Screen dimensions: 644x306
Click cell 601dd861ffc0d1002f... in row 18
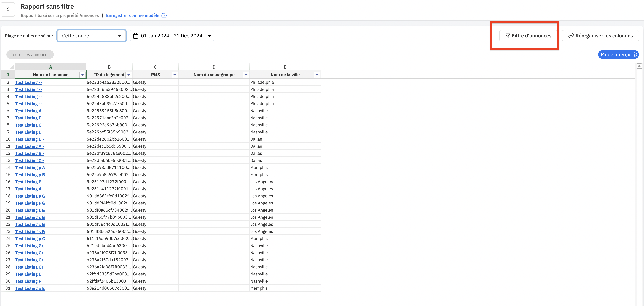(109, 196)
